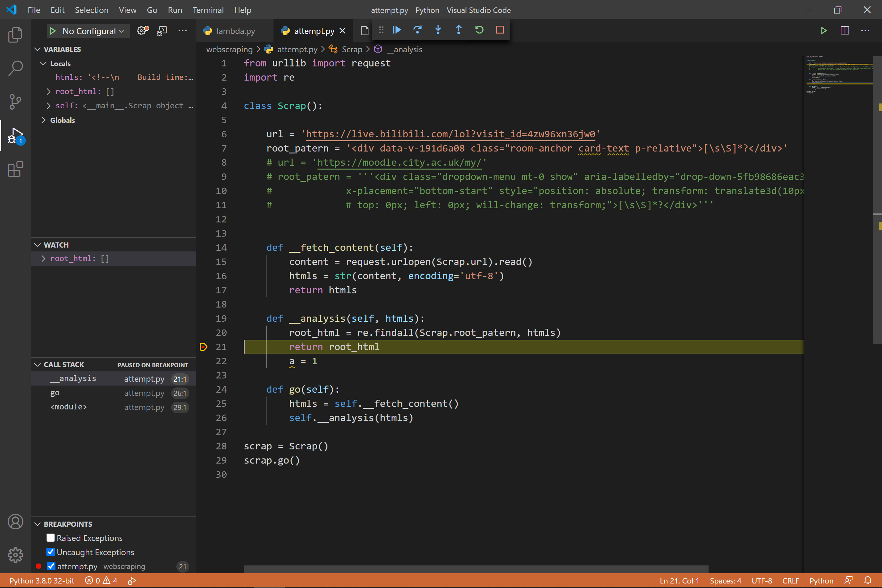The height and width of the screenshot is (588, 882).
Task: Change encoding via UTF-8 in status bar
Action: click(762, 581)
